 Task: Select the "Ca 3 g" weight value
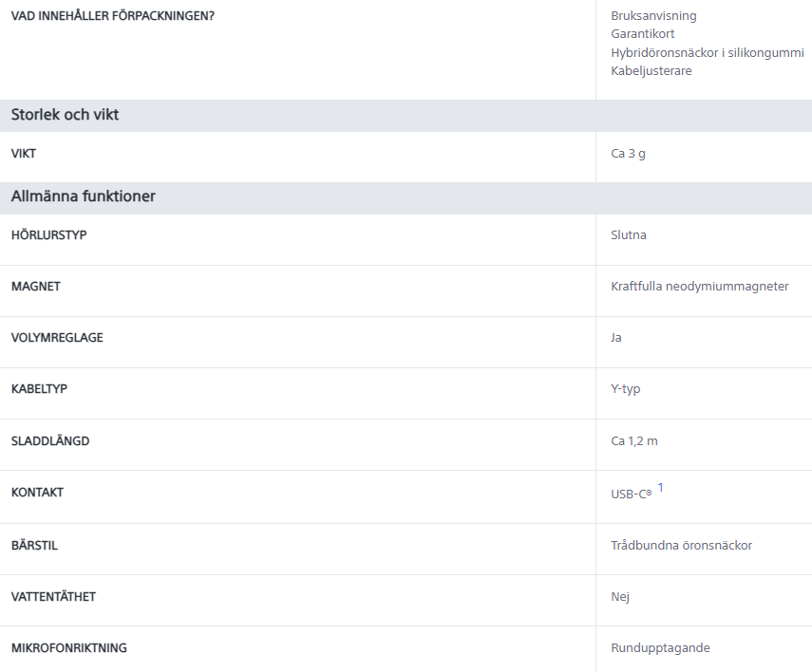click(628, 154)
